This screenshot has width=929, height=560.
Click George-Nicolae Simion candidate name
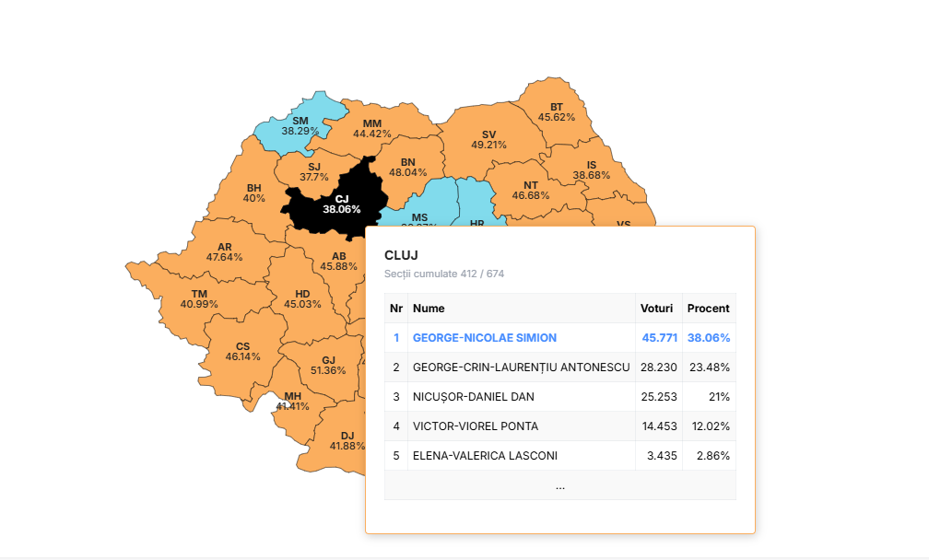[485, 337]
